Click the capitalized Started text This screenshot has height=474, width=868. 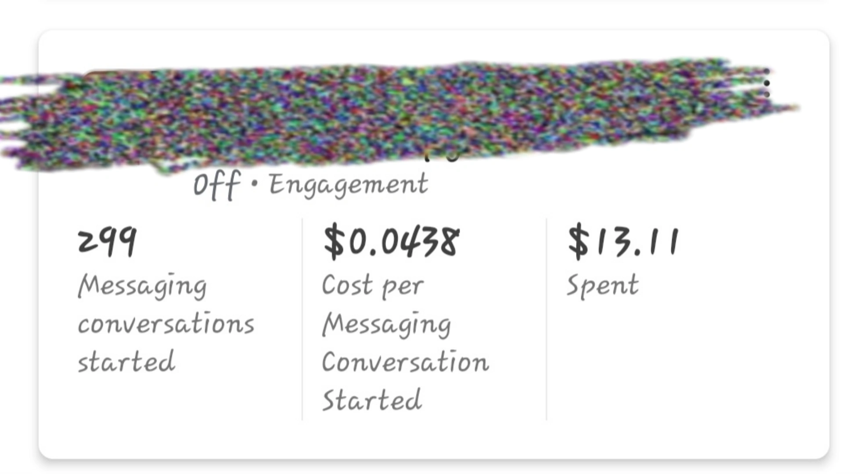372,400
